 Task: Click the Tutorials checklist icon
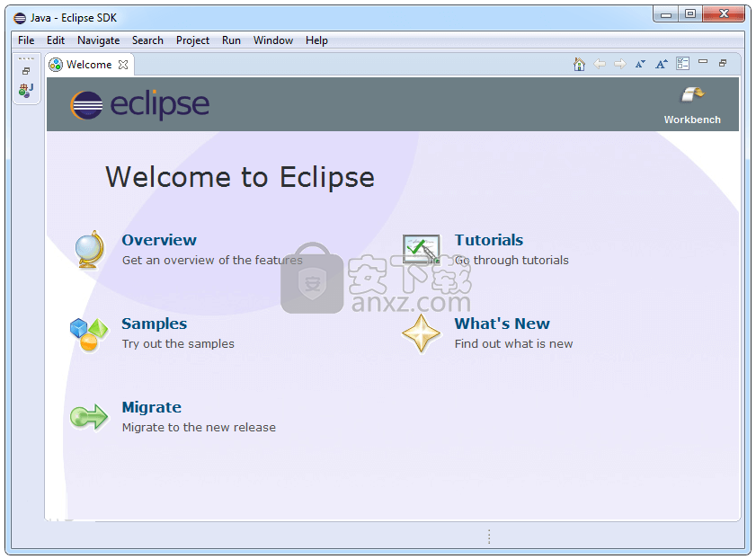422,249
